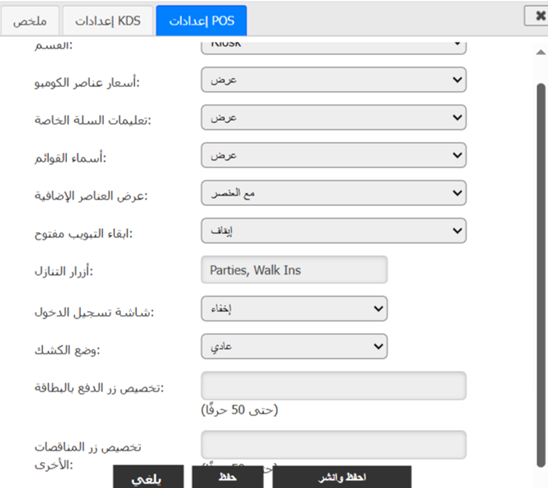Select the إعدادات POS tab

click(x=202, y=21)
